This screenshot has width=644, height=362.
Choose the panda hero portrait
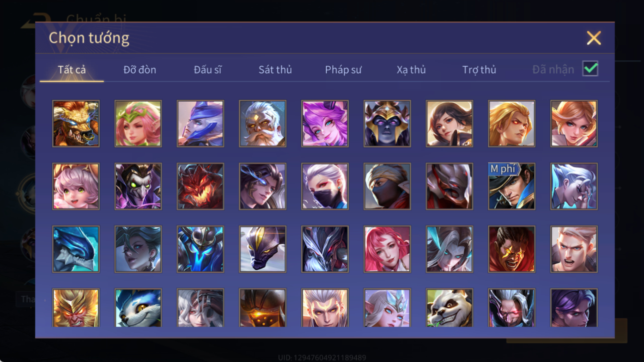coord(449,308)
